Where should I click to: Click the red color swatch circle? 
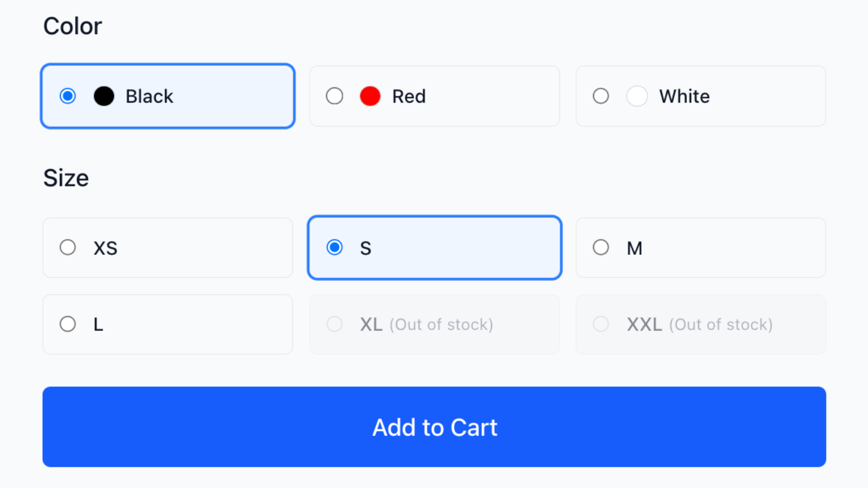[x=370, y=97]
